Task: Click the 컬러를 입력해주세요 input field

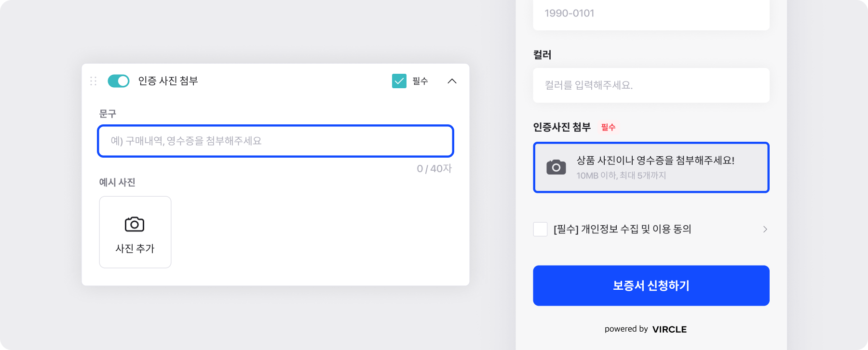Action: click(651, 85)
